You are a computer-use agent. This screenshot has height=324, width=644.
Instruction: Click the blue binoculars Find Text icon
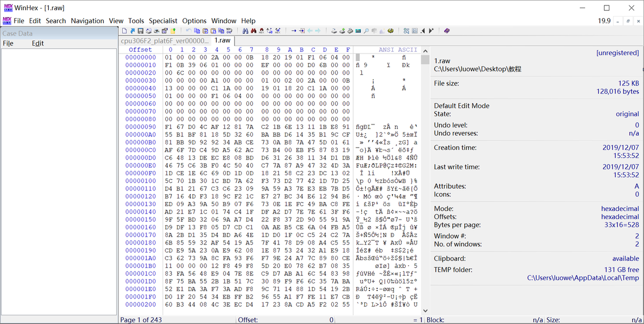[x=245, y=31]
